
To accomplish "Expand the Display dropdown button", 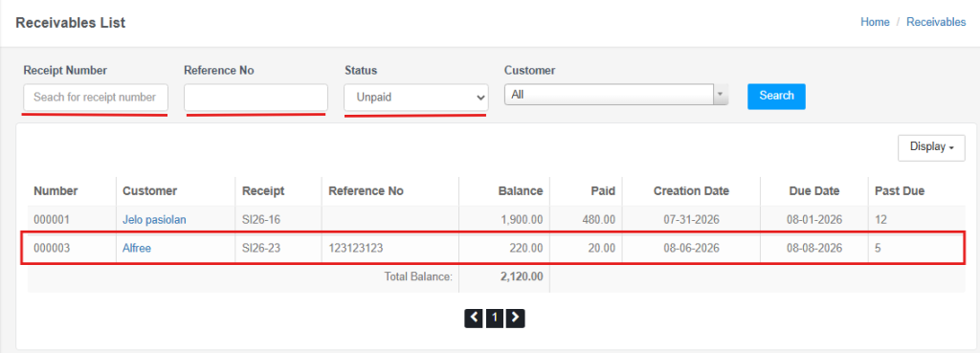I will (931, 148).
